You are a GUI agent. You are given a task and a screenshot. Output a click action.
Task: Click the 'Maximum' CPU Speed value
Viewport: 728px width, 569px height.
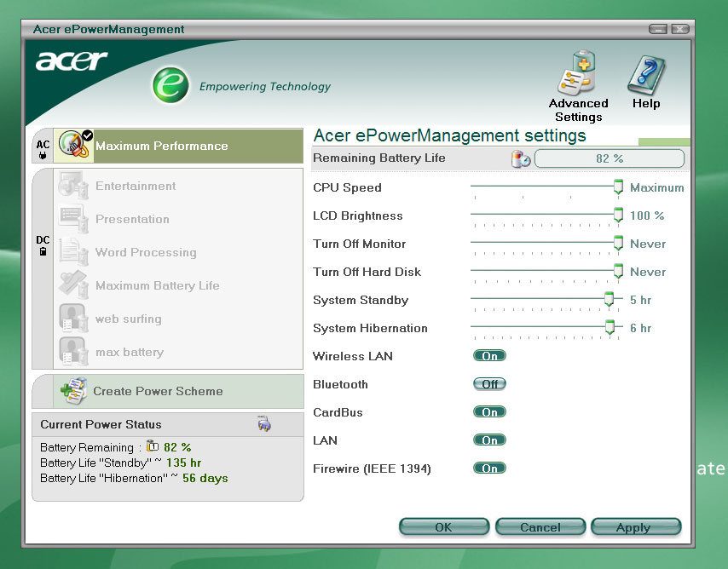(x=656, y=187)
